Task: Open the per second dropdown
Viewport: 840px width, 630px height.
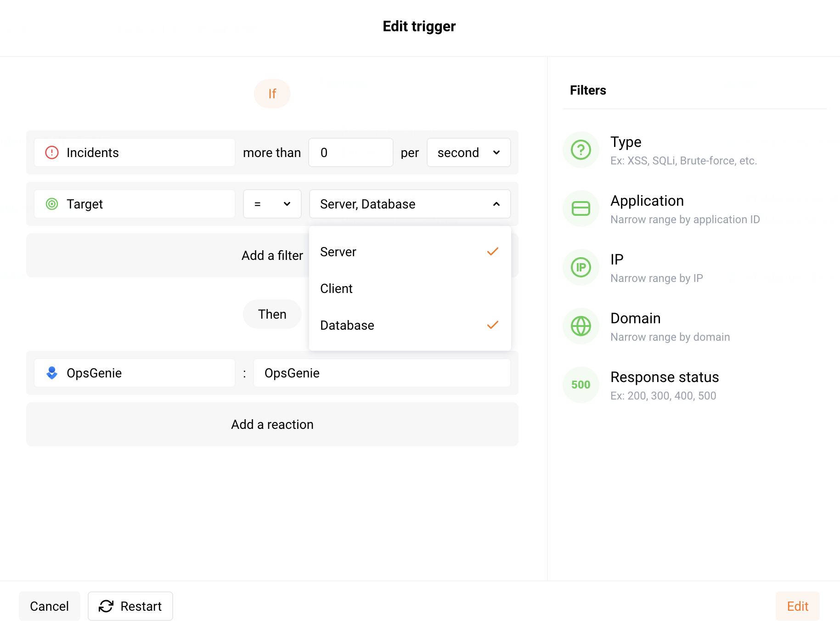Action: [x=468, y=152]
